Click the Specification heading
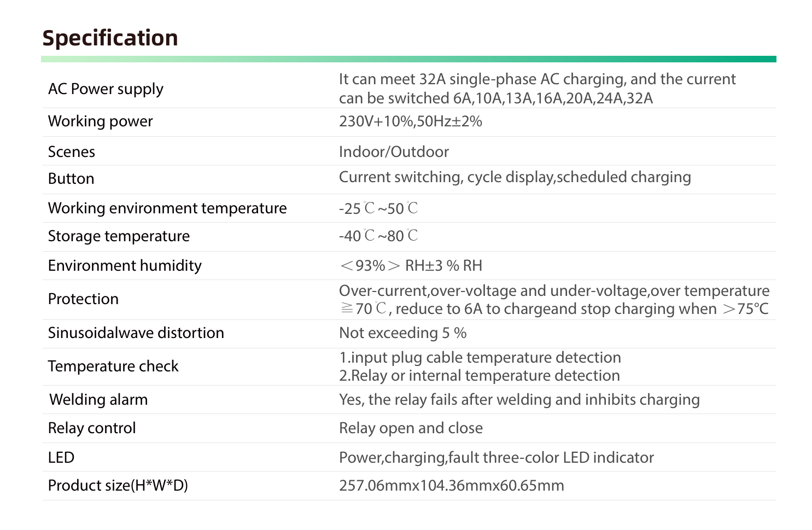 tap(110, 38)
